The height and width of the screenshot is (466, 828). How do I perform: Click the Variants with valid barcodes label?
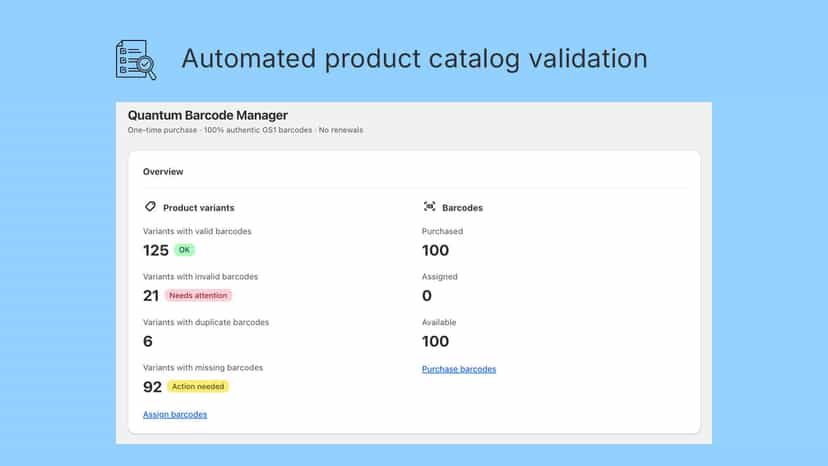pyautogui.click(x=197, y=231)
